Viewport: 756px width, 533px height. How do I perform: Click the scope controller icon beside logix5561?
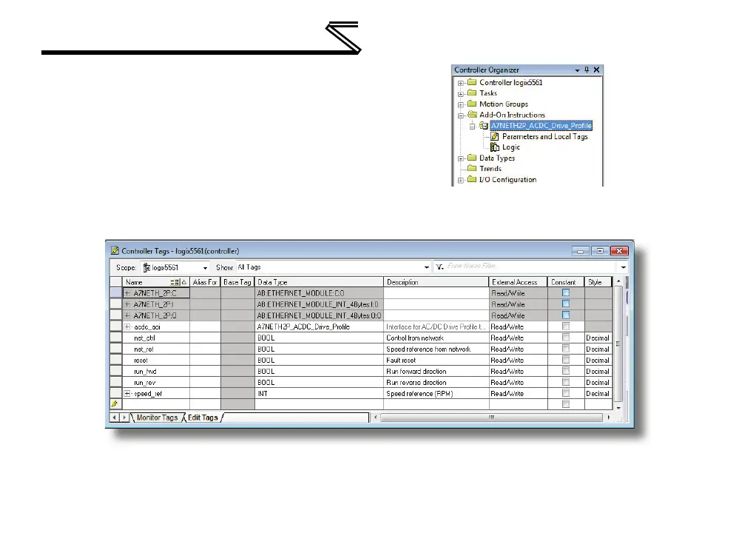click(146, 267)
